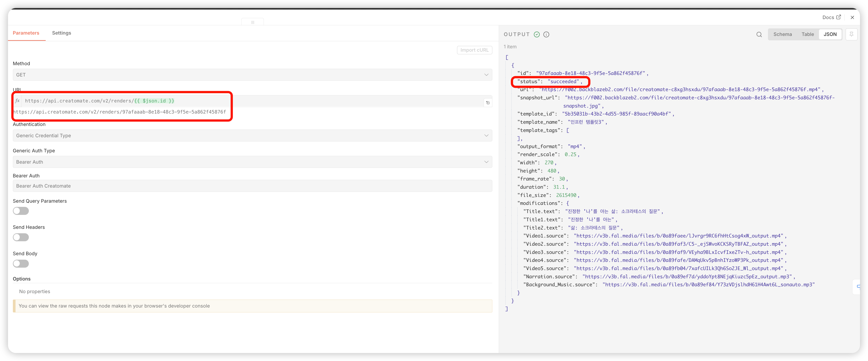Click the drag handle at panel top
This screenshot has height=361, width=868.
click(252, 22)
